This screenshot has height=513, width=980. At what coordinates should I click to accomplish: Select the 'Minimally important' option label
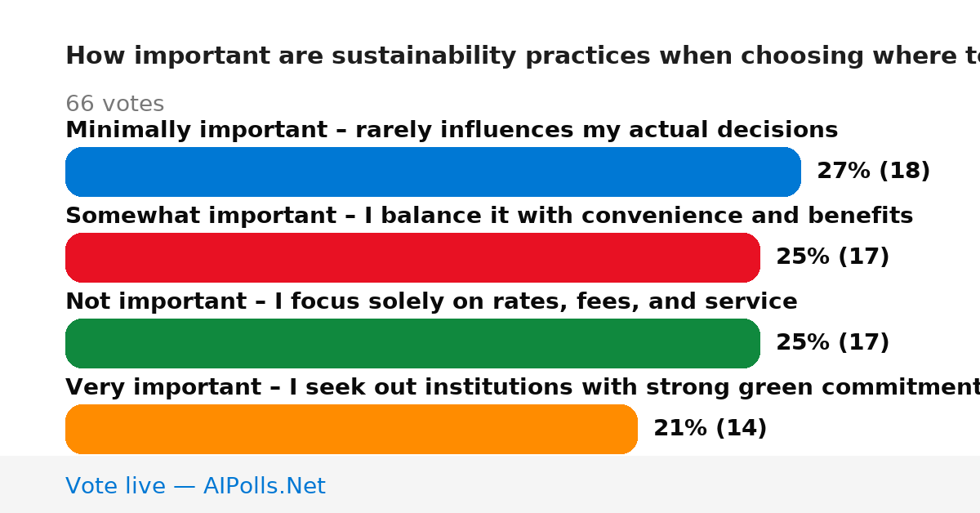(x=452, y=130)
